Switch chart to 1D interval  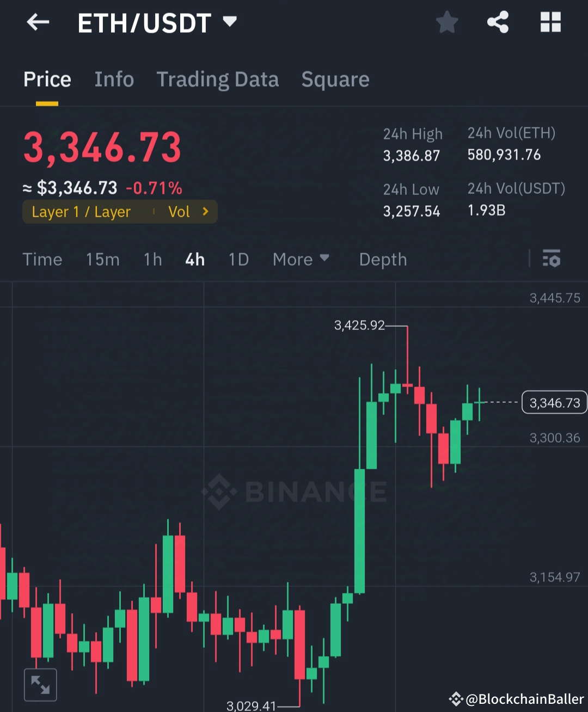(x=238, y=259)
